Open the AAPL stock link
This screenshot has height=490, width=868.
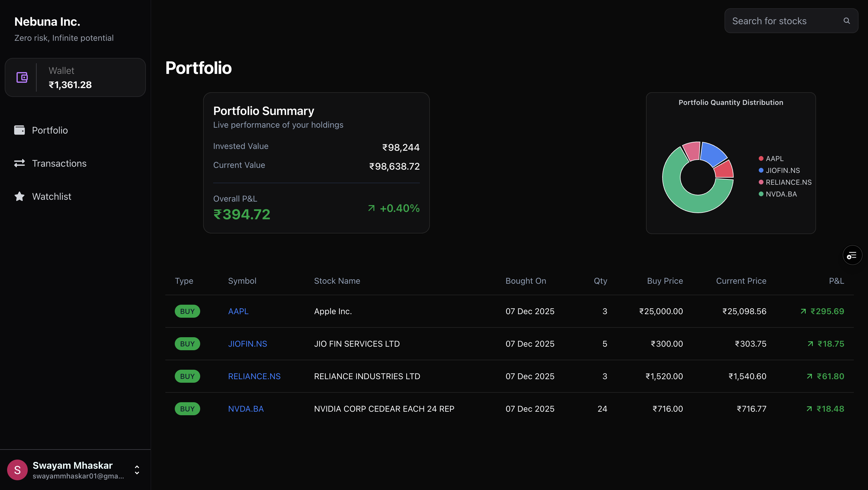pos(238,311)
